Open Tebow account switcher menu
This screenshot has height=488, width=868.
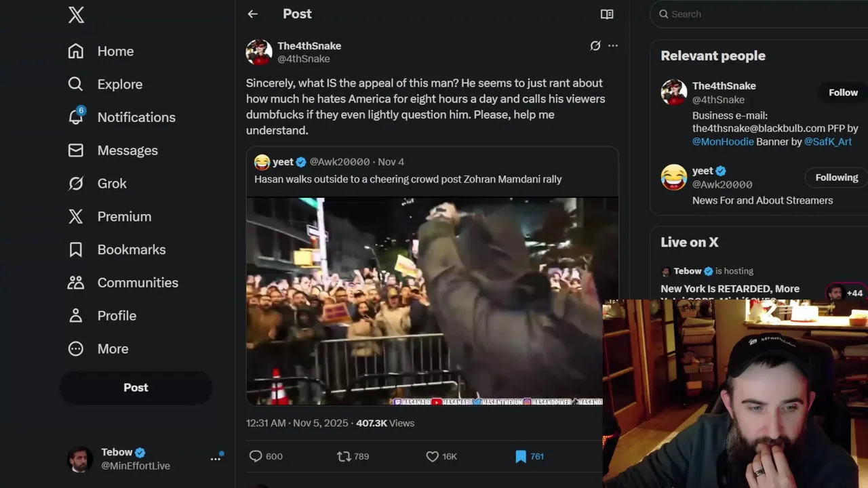216,459
